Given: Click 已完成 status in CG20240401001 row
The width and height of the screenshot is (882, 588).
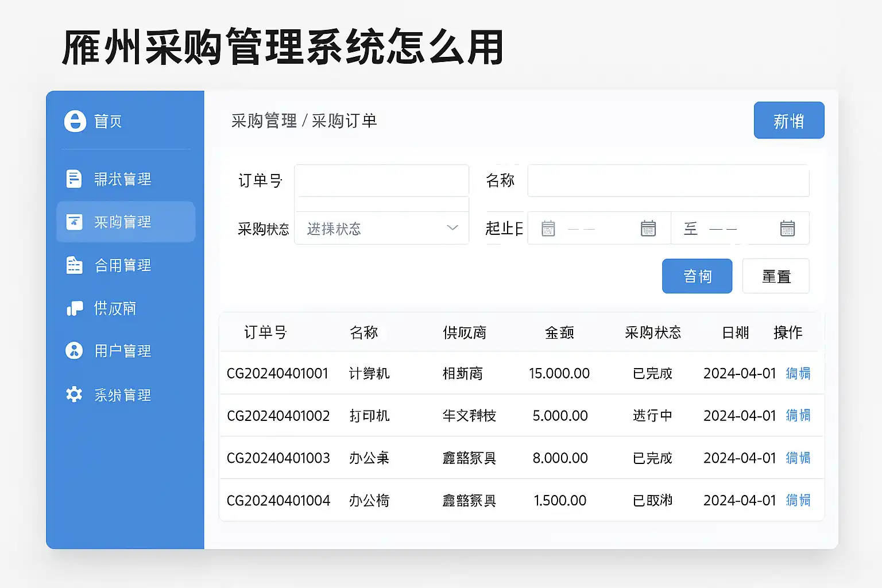Looking at the screenshot, I should coord(652,373).
